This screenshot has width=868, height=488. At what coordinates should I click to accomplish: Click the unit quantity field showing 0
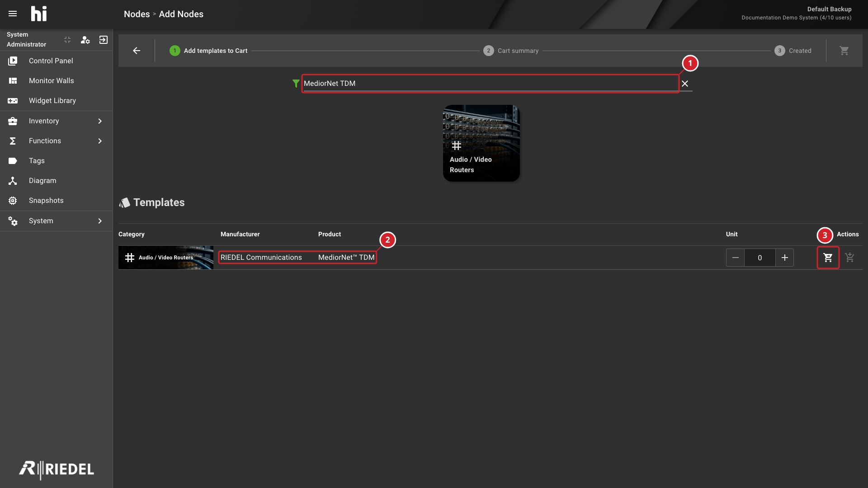click(759, 258)
